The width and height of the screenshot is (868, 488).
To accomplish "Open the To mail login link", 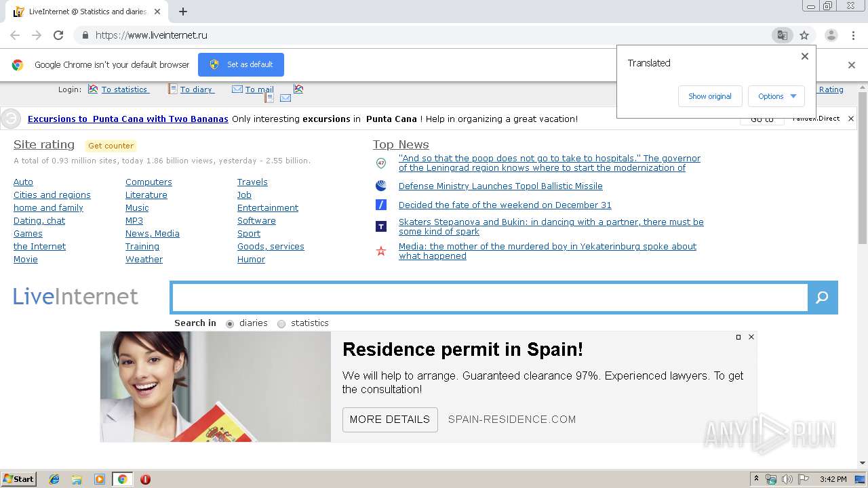I will pos(260,89).
